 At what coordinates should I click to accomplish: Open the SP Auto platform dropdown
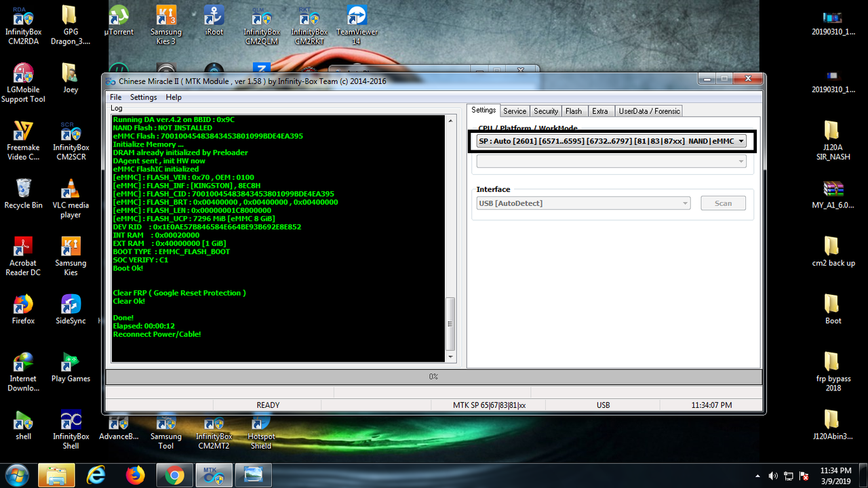pos(741,141)
